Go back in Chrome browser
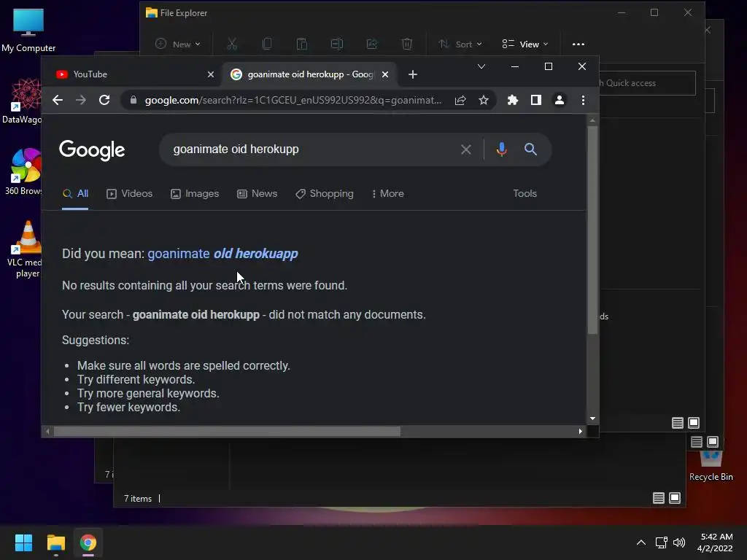Screen dimensions: 747x560 tap(58, 100)
